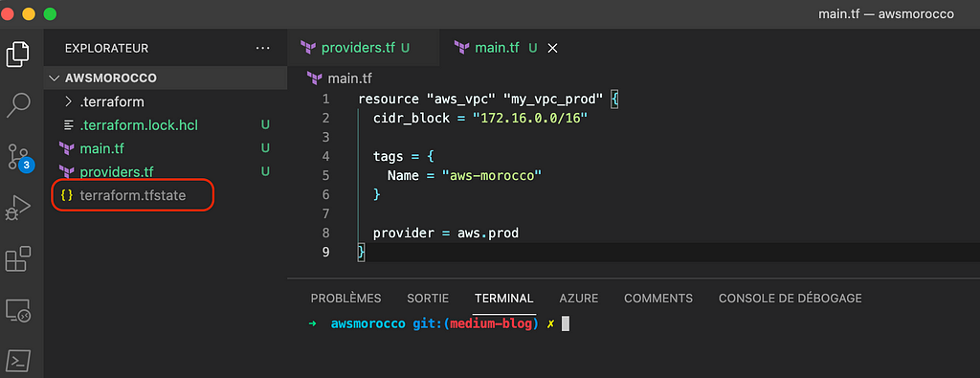Open the CONSOLE DE DÉBOGAGE panel tab
Viewport: 980px width, 378px height.
(x=790, y=299)
